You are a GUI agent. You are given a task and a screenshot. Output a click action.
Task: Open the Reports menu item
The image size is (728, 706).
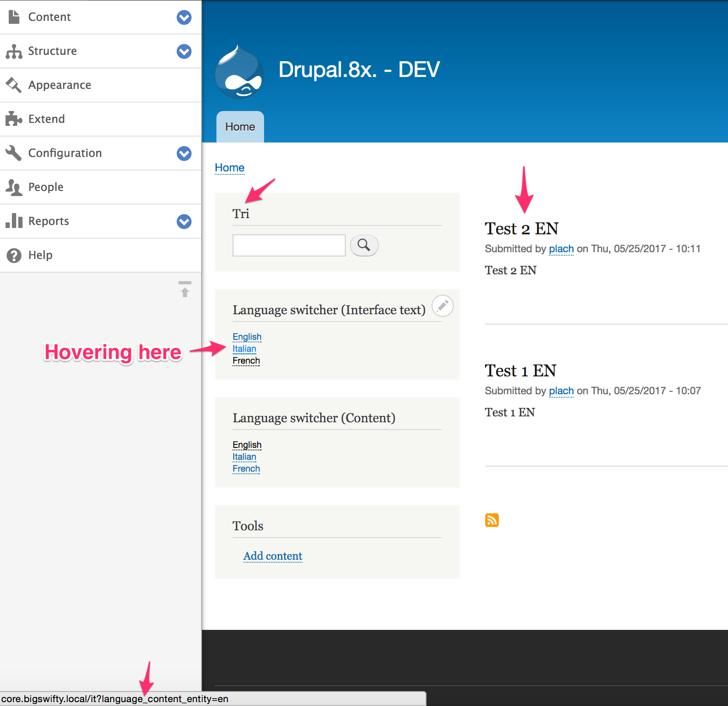point(48,221)
